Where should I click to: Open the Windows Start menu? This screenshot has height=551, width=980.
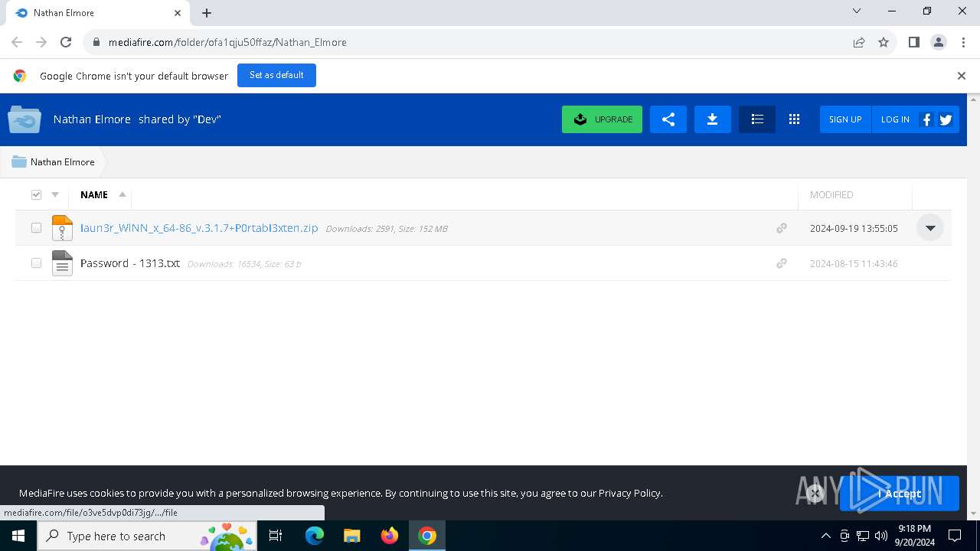[x=18, y=536]
